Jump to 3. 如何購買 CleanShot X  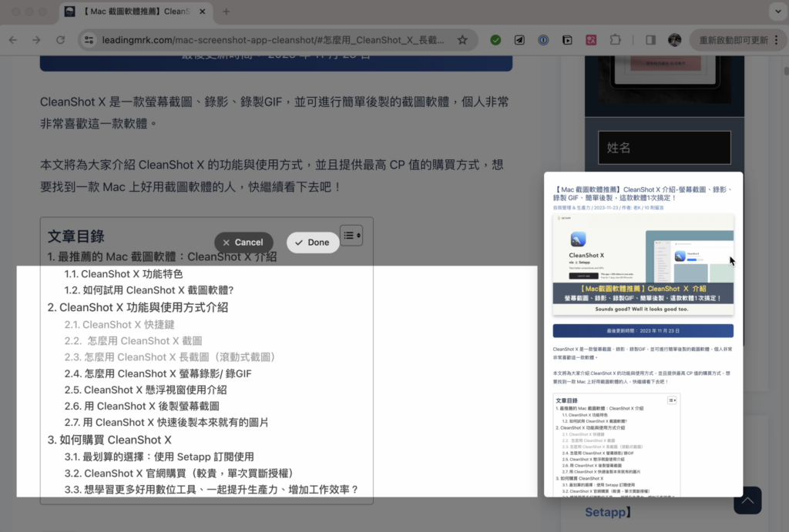tap(109, 440)
